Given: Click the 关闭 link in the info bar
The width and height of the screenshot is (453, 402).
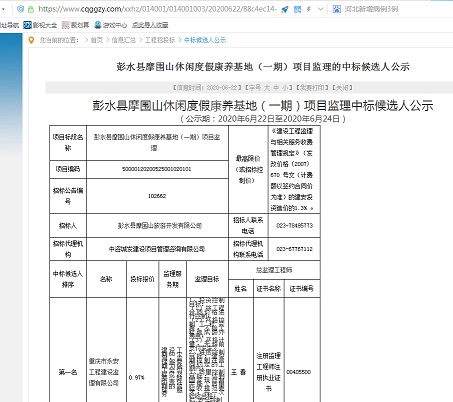Looking at the screenshot, I should tap(342, 88).
